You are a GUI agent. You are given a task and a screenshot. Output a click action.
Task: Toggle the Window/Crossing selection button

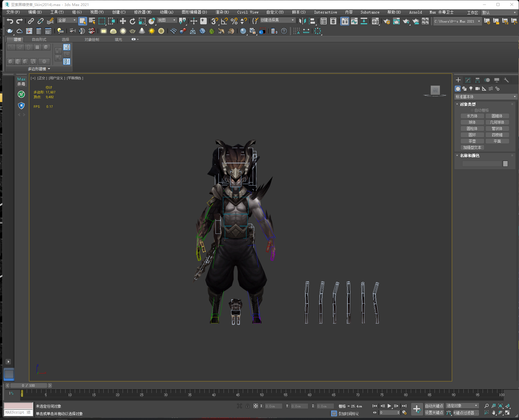[x=111, y=21]
